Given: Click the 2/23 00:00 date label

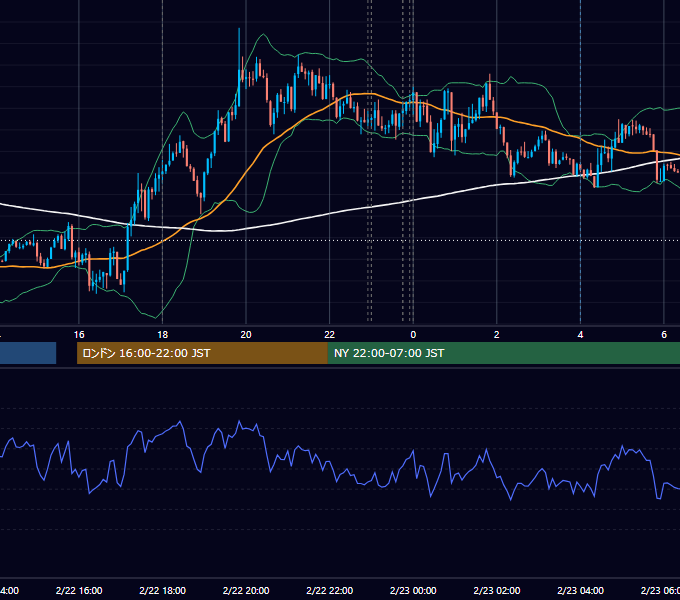Looking at the screenshot, I should [413, 590].
